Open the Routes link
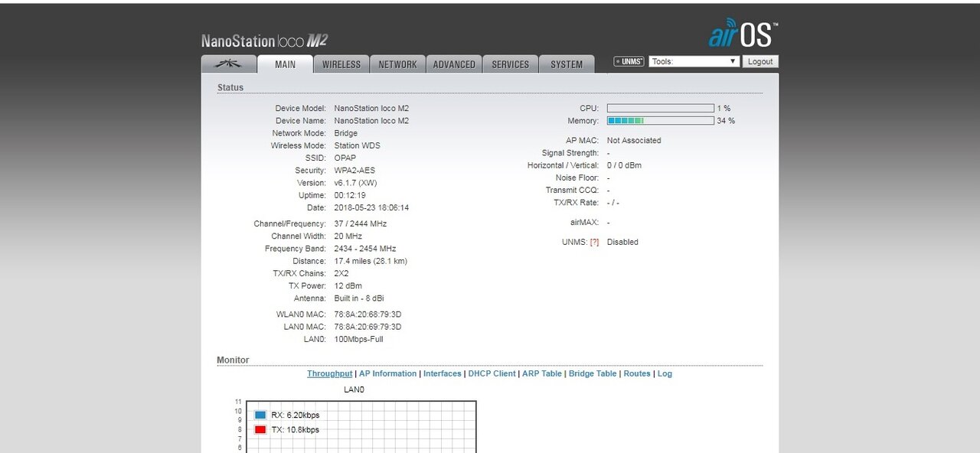This screenshot has height=453, width=980. coord(637,373)
